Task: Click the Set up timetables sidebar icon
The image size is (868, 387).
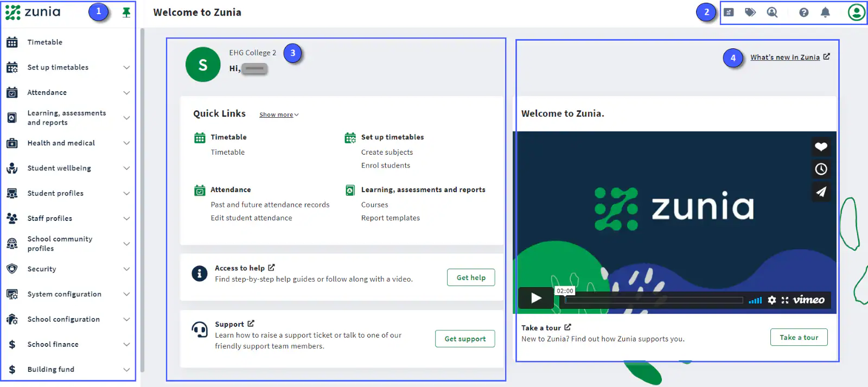Action: pyautogui.click(x=12, y=67)
